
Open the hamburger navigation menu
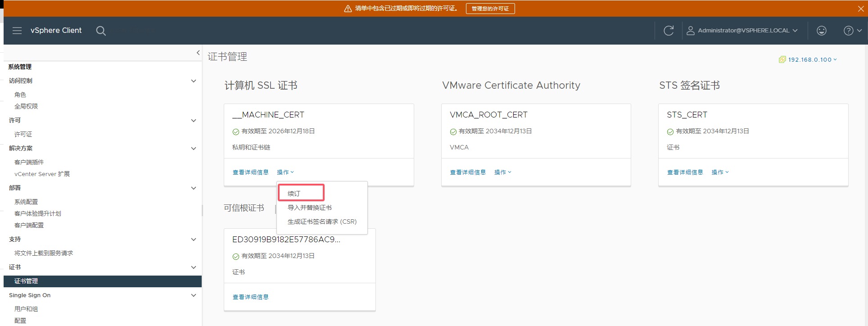click(17, 31)
